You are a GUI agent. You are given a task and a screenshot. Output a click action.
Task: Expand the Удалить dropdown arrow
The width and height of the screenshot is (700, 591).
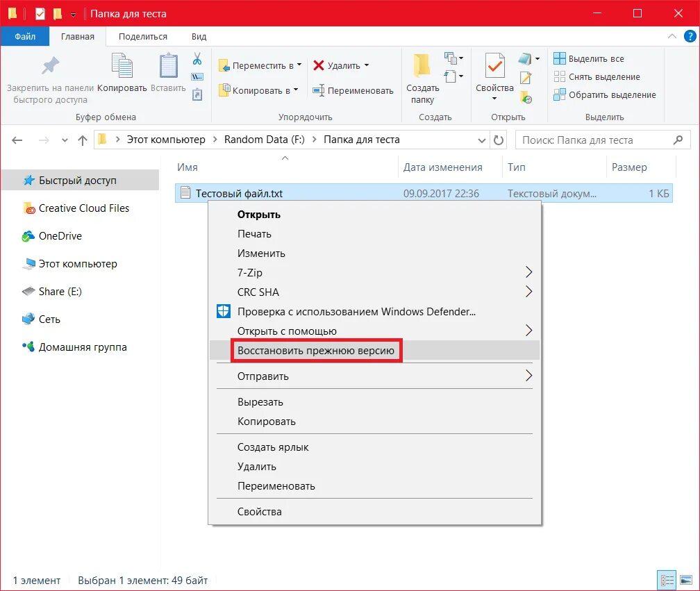tap(367, 65)
